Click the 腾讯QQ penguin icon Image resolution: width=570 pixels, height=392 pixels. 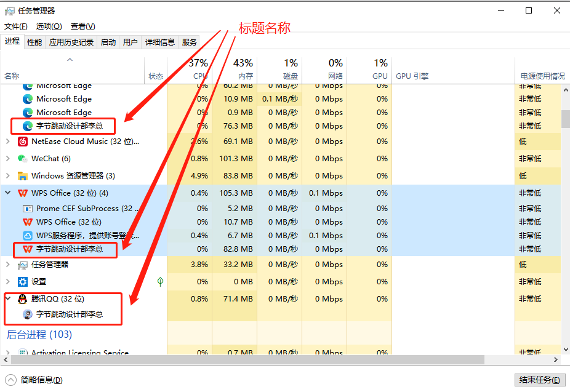(x=23, y=299)
